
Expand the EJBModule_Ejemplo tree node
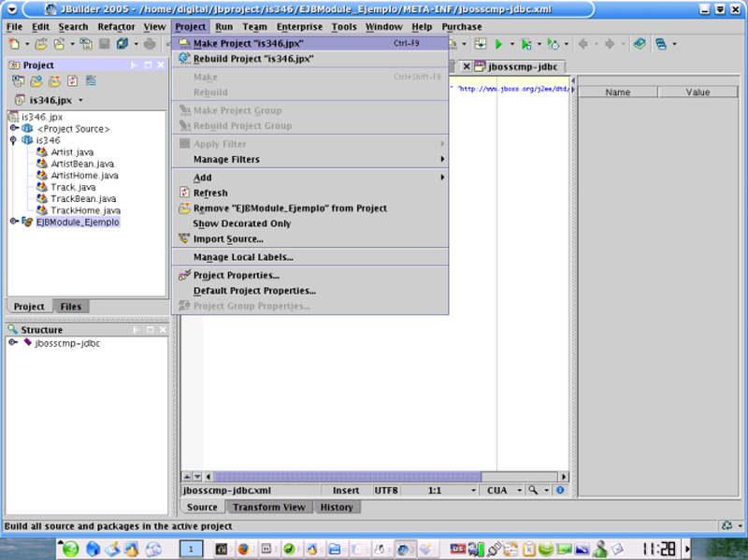click(x=14, y=223)
